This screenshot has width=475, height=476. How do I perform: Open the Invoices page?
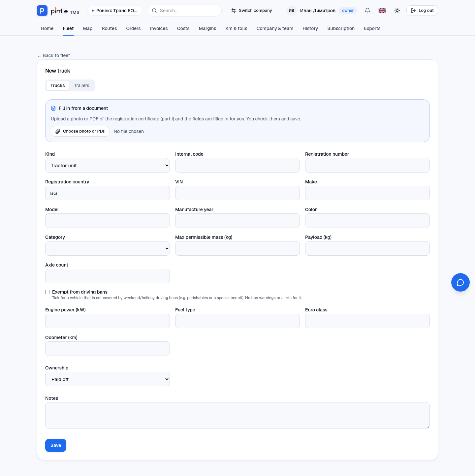coord(159,28)
